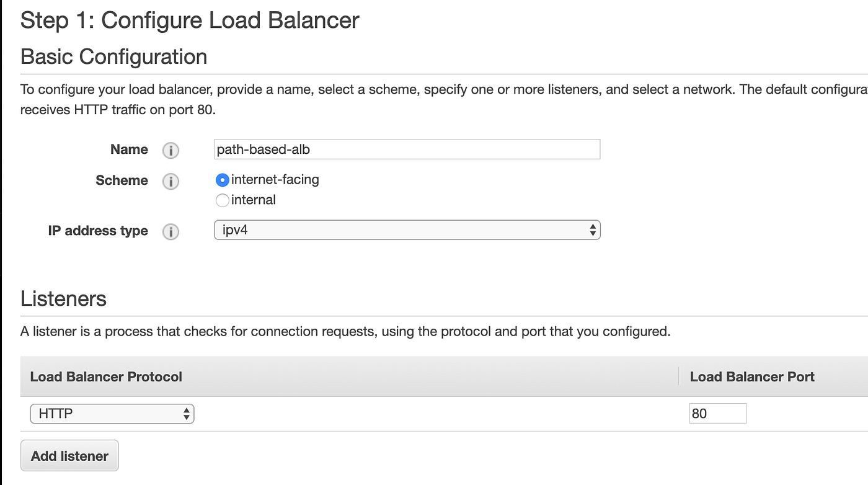The width and height of the screenshot is (868, 485).
Task: Click the Load Balancer Protocol column header
Action: tap(106, 377)
